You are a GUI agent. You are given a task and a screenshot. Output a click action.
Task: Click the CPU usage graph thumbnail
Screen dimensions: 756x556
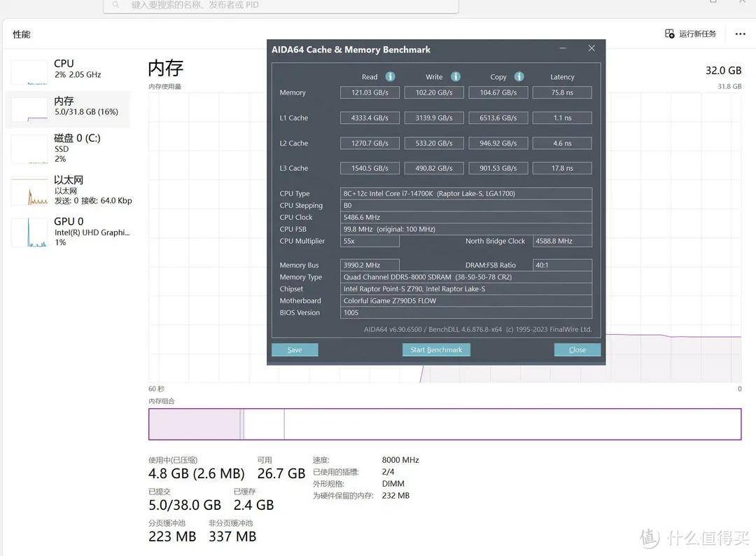coord(29,73)
